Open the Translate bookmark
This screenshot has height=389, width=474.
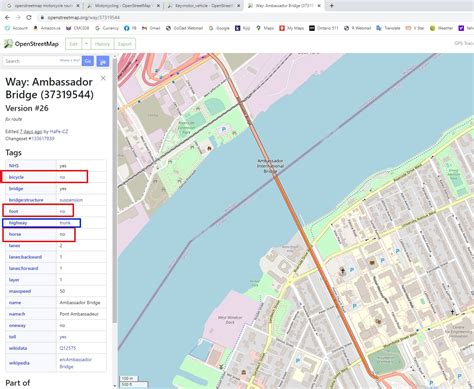pos(388,28)
